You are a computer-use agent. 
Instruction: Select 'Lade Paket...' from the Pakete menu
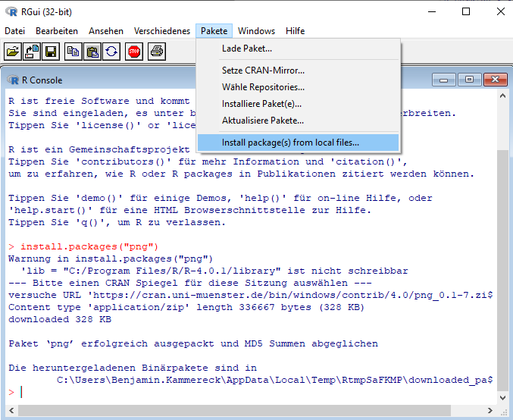[247, 49]
